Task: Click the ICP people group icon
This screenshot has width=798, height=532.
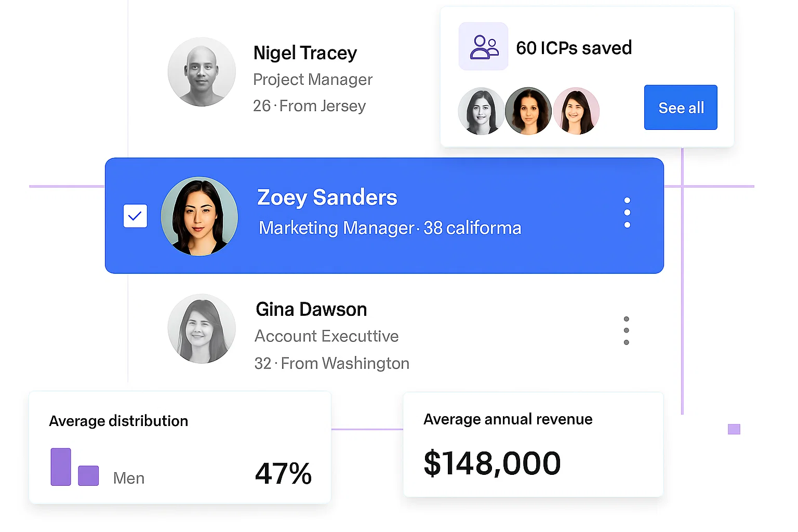Action: (484, 47)
